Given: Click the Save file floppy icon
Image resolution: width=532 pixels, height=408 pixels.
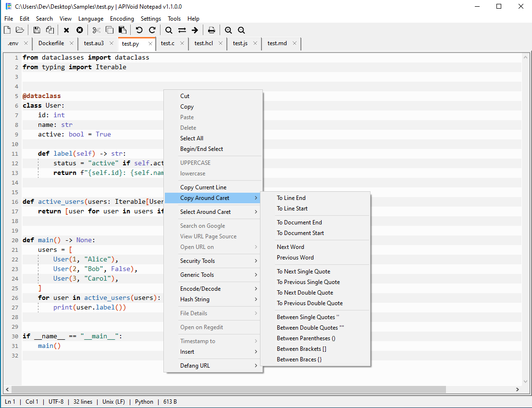Looking at the screenshot, I should pyautogui.click(x=37, y=30).
